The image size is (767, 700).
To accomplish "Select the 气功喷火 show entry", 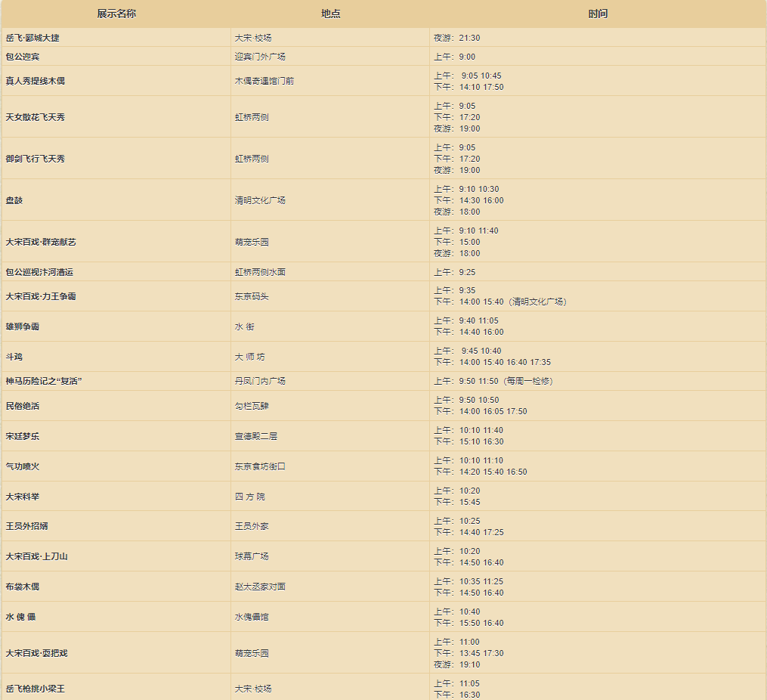I will tap(23, 466).
